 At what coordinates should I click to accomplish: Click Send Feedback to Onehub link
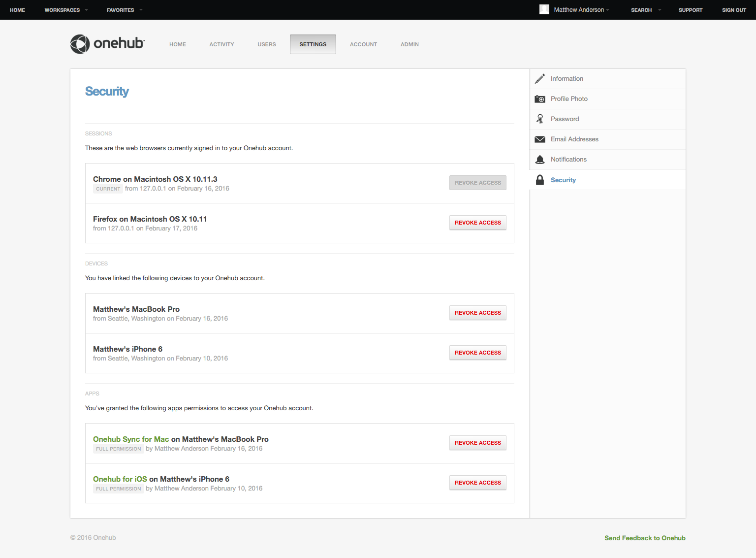645,538
